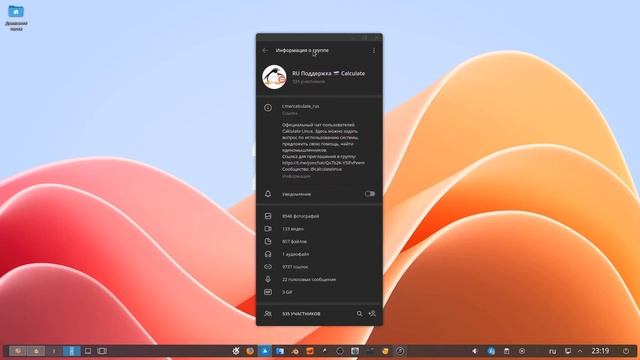Open the clipboard tray icon

(507, 351)
